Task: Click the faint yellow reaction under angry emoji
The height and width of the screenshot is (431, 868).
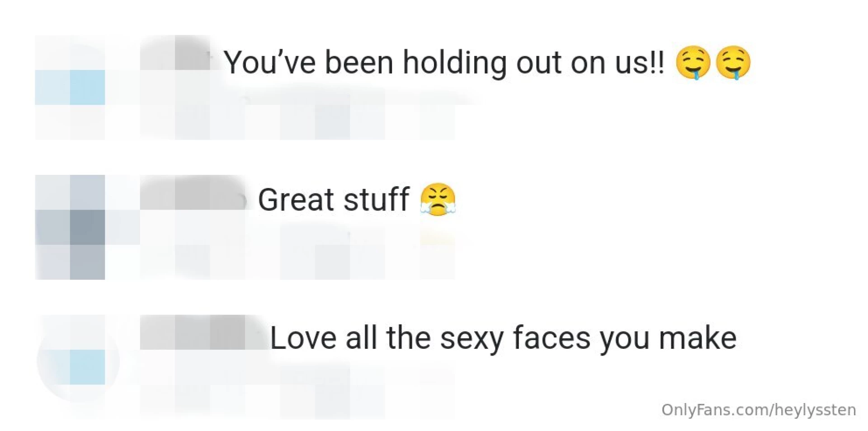Action: pos(437,238)
